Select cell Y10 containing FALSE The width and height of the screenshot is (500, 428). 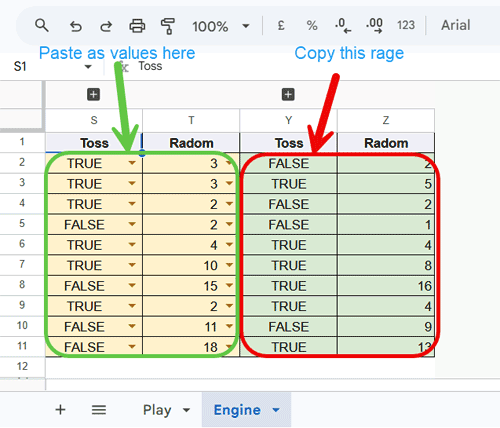pos(288,327)
